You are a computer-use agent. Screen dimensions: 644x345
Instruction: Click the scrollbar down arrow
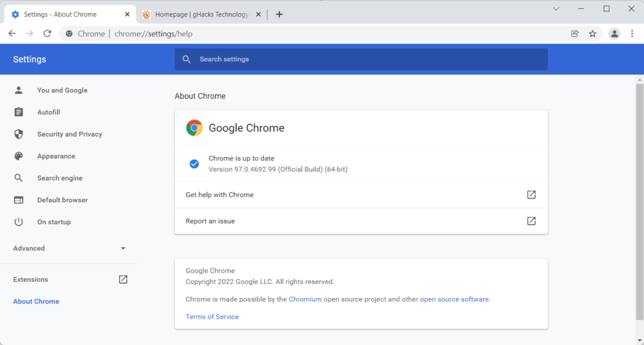tap(640, 341)
